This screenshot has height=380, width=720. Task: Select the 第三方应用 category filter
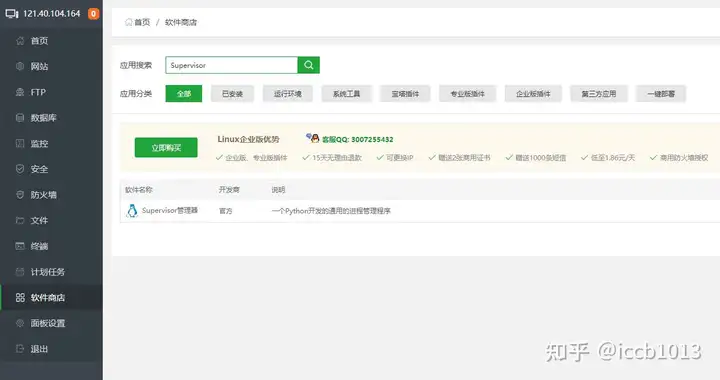599,94
